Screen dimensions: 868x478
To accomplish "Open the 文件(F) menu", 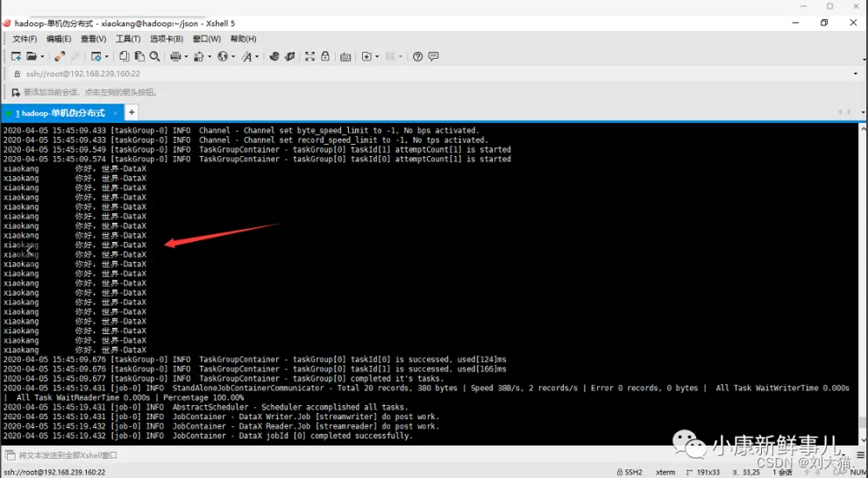I will [25, 39].
